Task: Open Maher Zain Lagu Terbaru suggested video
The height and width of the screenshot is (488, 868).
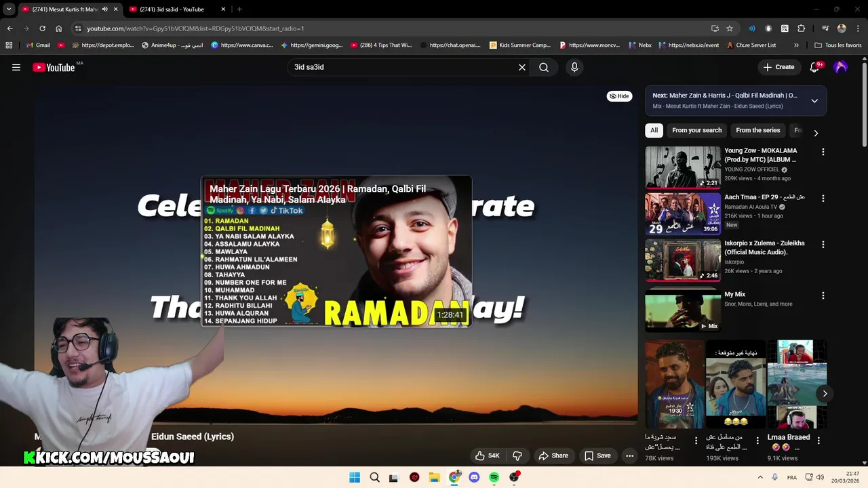Action: point(336,251)
